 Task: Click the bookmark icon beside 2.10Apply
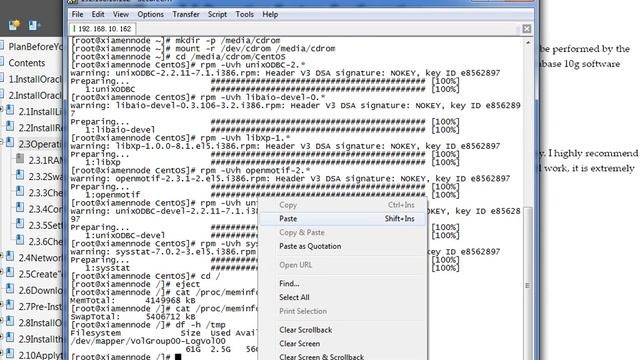pos(10,354)
